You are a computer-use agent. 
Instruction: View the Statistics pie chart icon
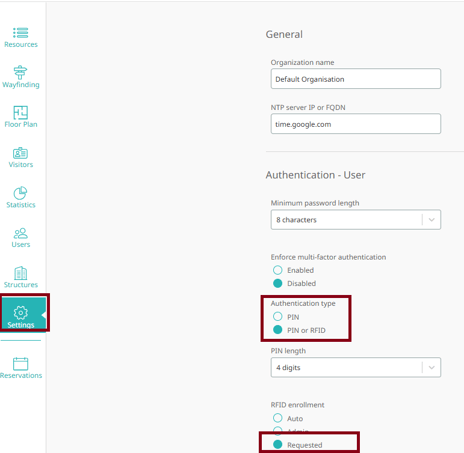click(x=20, y=193)
